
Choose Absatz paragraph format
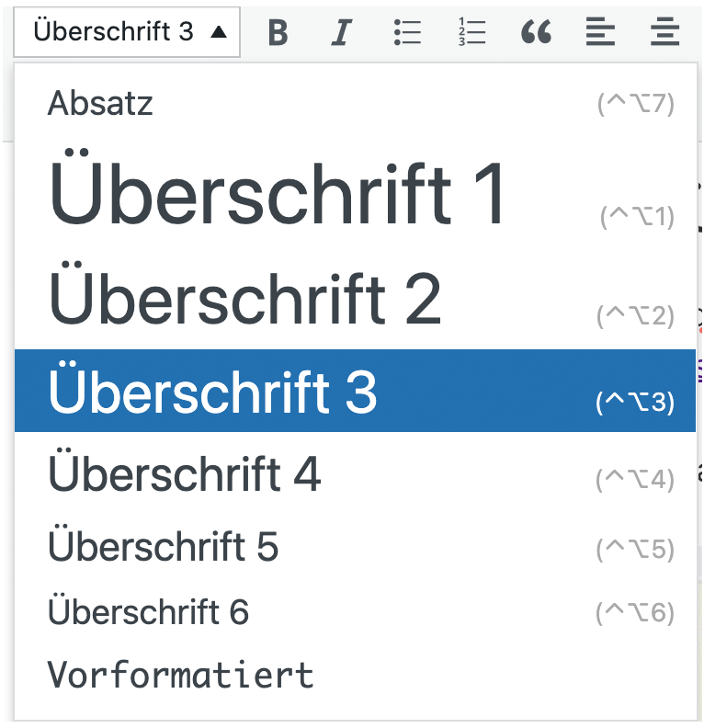[x=101, y=103]
